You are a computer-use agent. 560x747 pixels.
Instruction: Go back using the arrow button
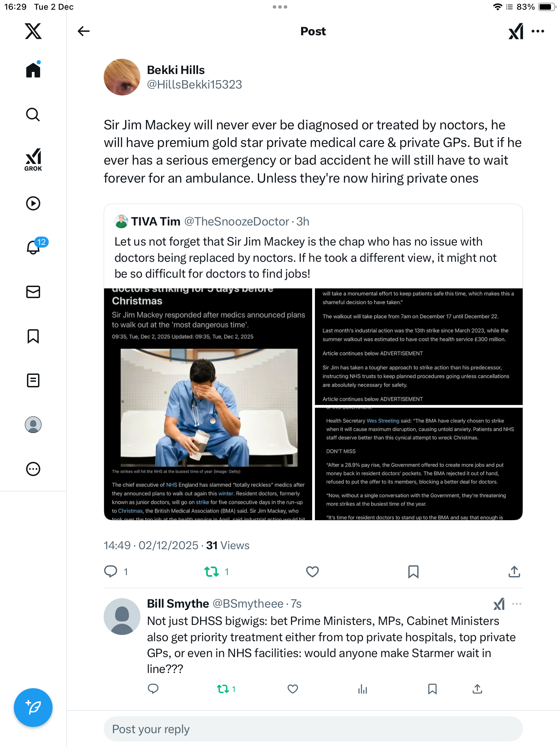84,31
